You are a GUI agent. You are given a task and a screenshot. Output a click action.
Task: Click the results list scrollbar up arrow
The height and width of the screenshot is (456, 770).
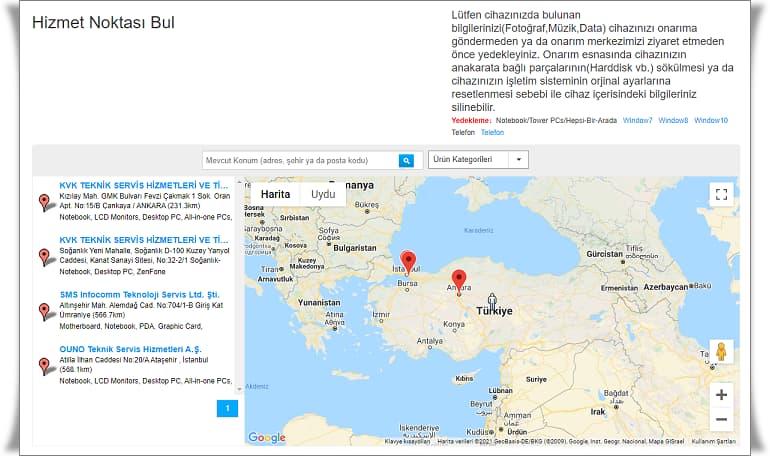point(239,184)
